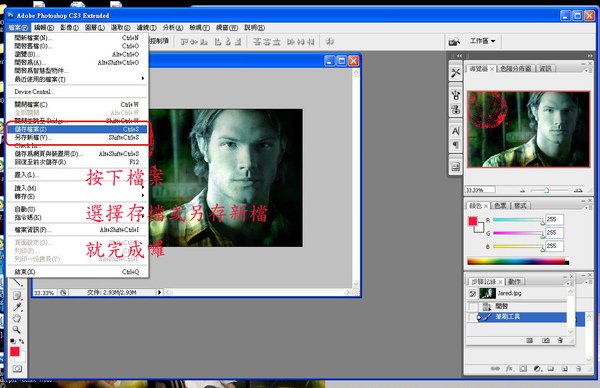600x388 pixels.
Task: Open Brushes panel icon in dock
Action: tap(455, 95)
